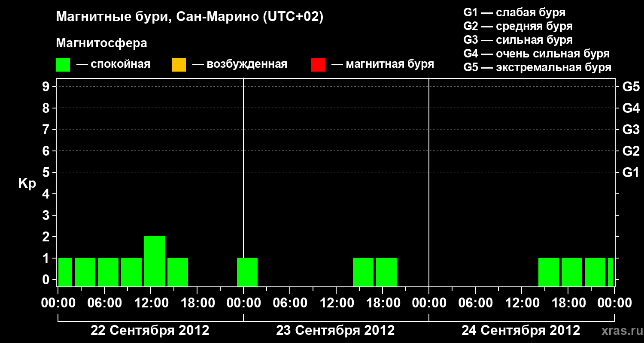
Task: Click the 23 Сентября 2012 date label
Action: pyautogui.click(x=335, y=331)
